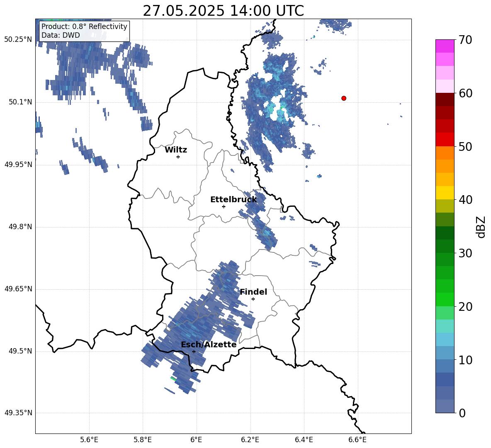Click the dBZ colorbar label

pyautogui.click(x=481, y=227)
